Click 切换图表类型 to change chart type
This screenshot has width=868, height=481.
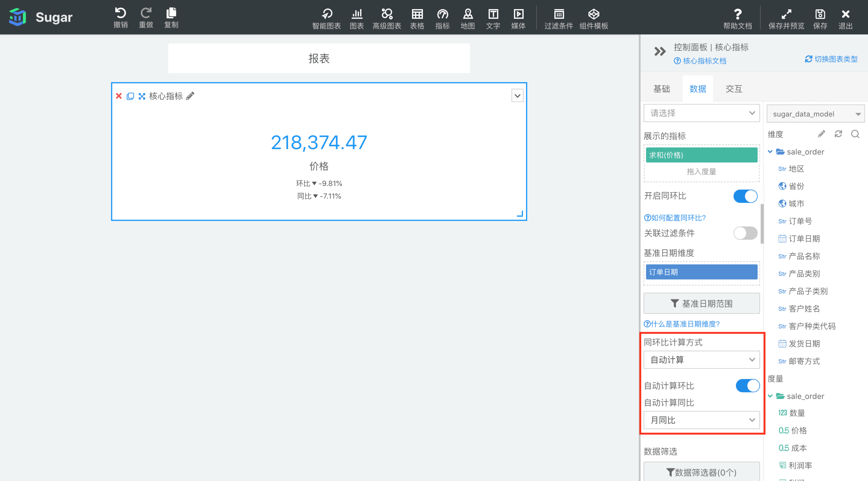point(831,59)
